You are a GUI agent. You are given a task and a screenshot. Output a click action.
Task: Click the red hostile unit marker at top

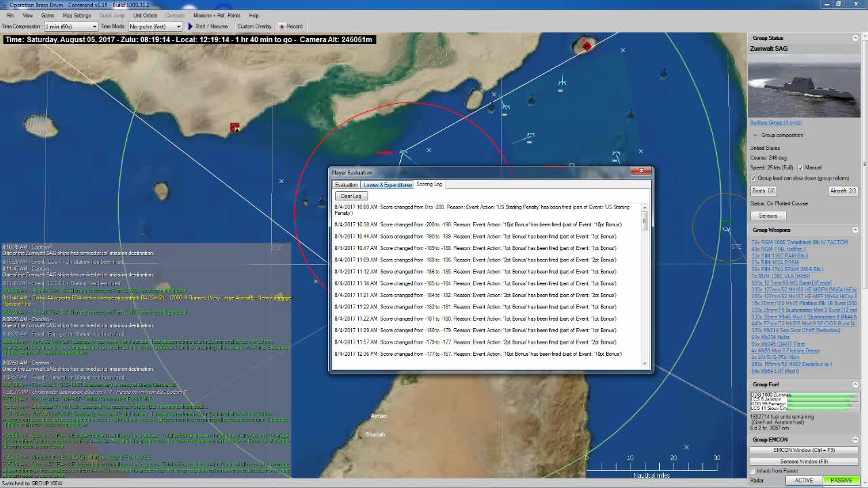click(x=586, y=45)
